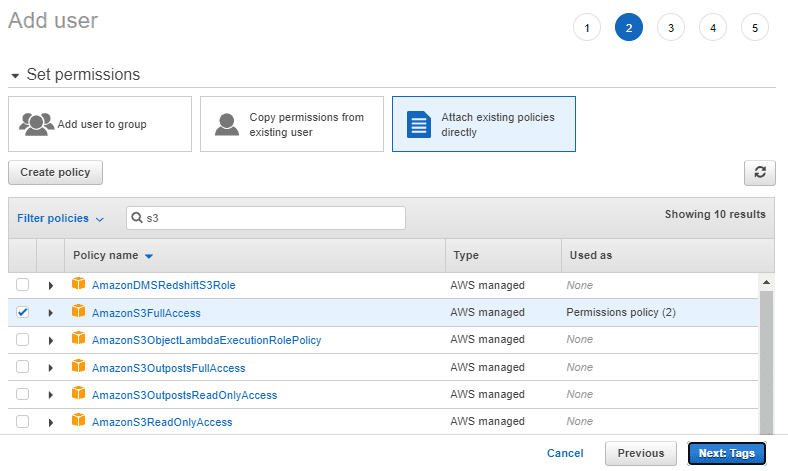Click the single user icon in Copy permissions card
788x471 pixels.
point(227,124)
